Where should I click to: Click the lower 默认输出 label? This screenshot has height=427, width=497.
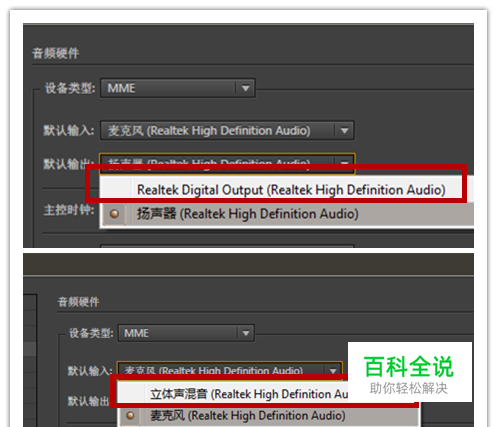click(89, 401)
